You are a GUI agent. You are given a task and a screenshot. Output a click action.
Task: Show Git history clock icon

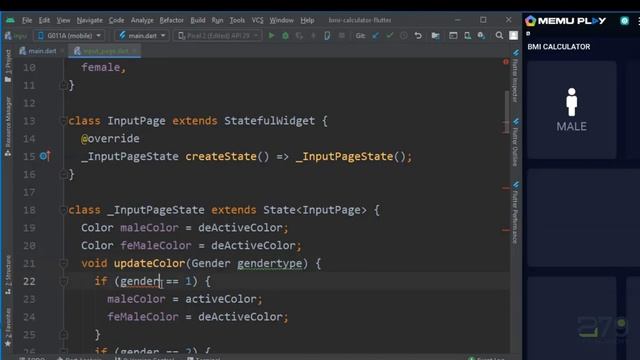pyautogui.click(x=404, y=36)
